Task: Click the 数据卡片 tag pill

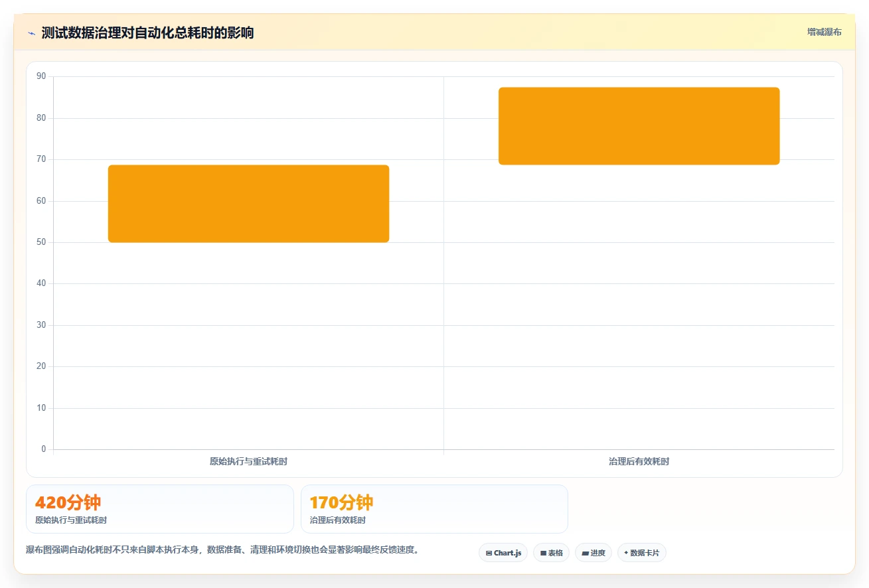Action: pyautogui.click(x=641, y=553)
